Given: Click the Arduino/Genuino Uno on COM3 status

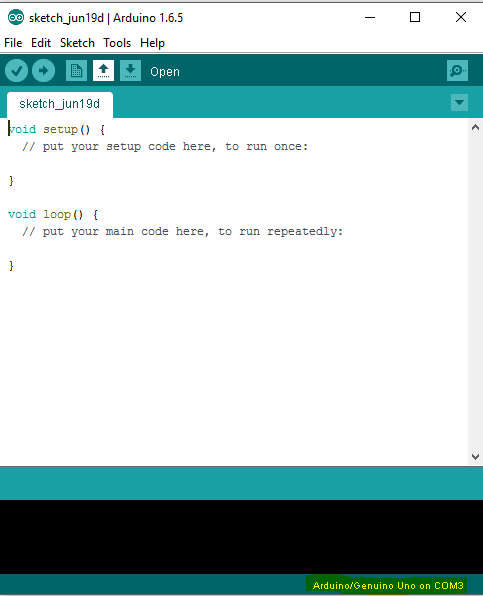Looking at the screenshot, I should [x=388, y=585].
